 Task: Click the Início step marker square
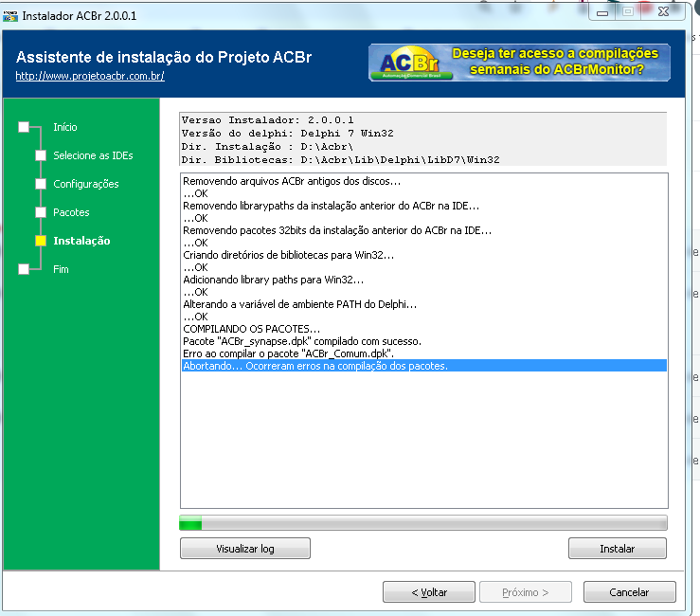[24, 127]
